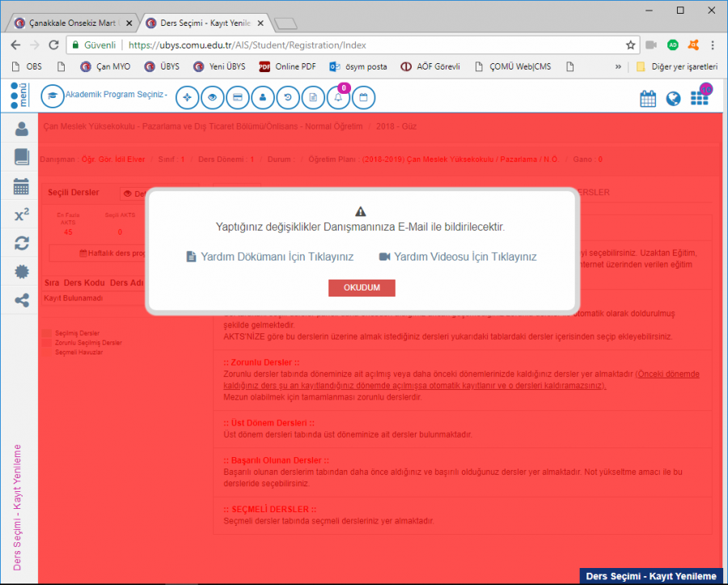Open the Yardım Videosu İçin Tıklayınız link
This screenshot has width=728, height=585.
coord(458,256)
